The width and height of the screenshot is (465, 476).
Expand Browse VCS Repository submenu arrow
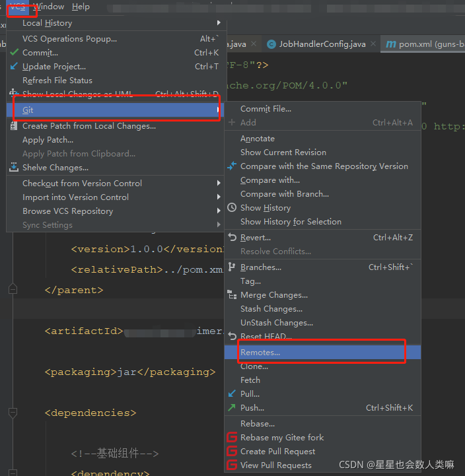coord(219,211)
